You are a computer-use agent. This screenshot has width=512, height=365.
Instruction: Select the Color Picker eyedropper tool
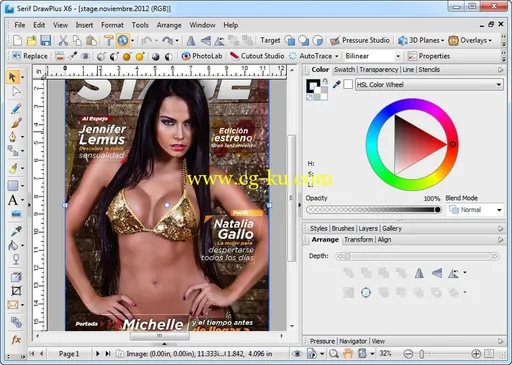(16, 231)
